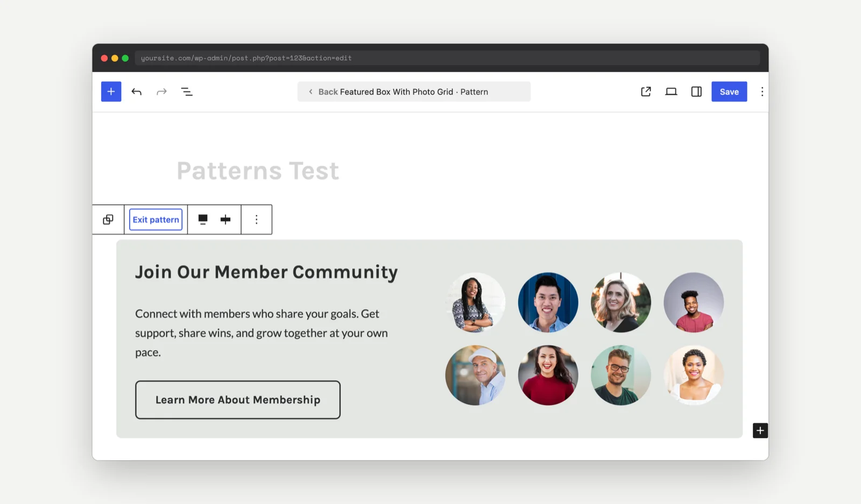Open preview in a new tab
Viewport: 861px width, 504px height.
pyautogui.click(x=646, y=91)
